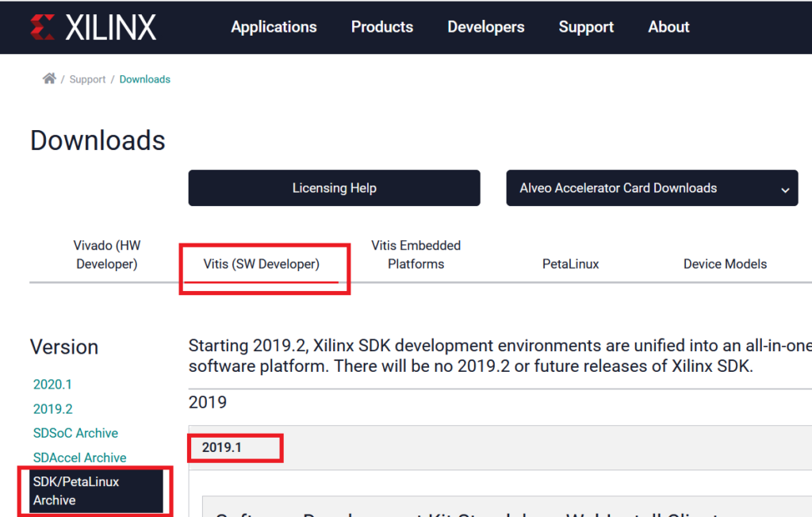
Task: Expand the 2019.1 section header
Action: [x=222, y=448]
